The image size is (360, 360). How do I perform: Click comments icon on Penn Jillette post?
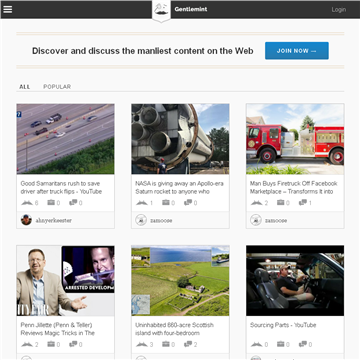73,344
